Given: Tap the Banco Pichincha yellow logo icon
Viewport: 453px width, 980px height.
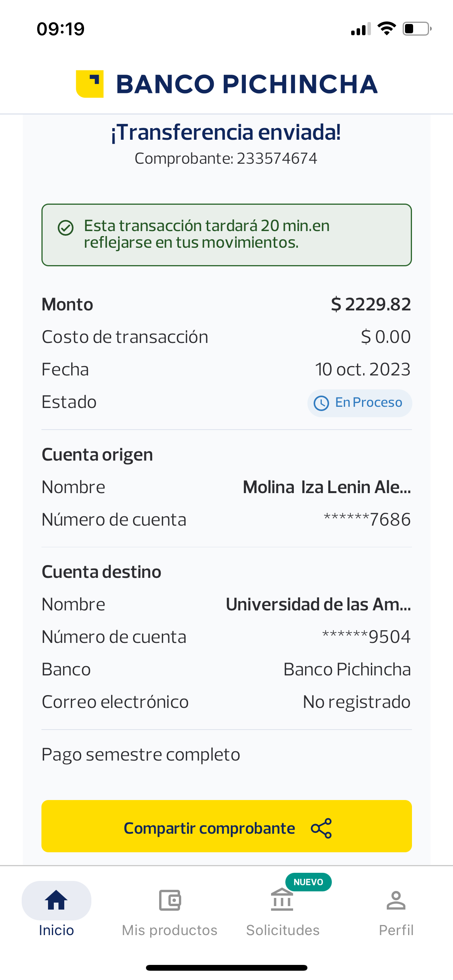Looking at the screenshot, I should tap(90, 84).
